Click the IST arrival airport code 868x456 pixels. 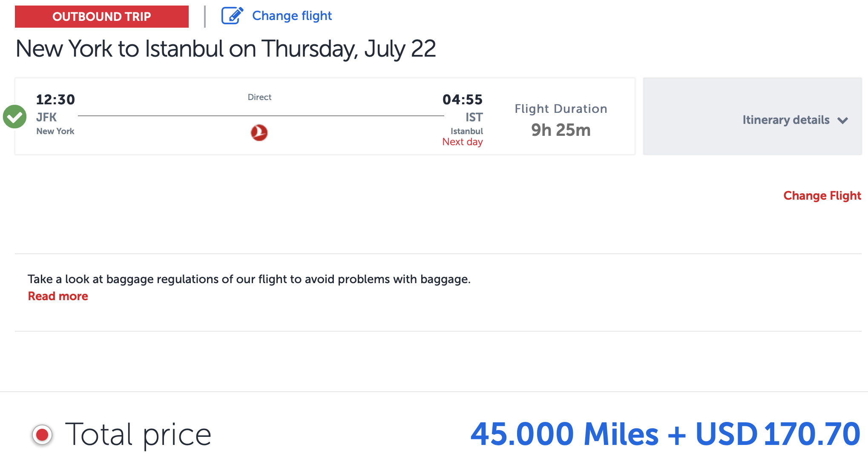pyautogui.click(x=474, y=117)
